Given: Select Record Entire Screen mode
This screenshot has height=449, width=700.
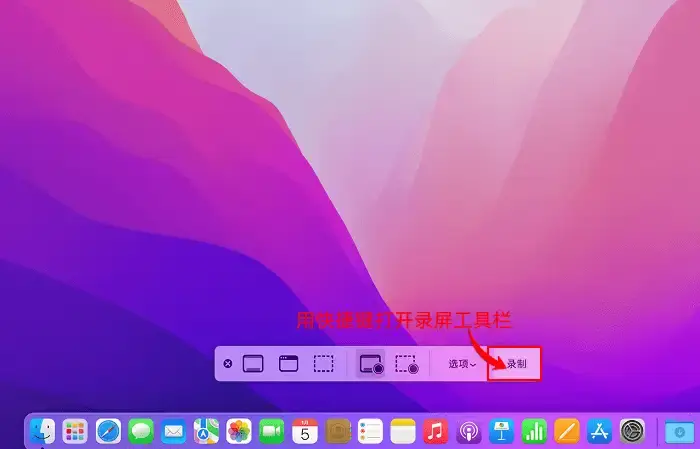Looking at the screenshot, I should pos(371,364).
